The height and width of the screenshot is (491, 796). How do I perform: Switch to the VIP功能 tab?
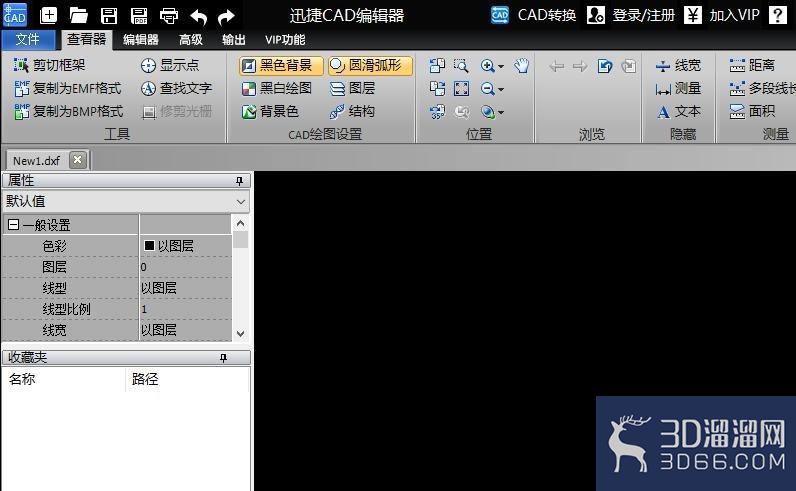click(x=285, y=40)
